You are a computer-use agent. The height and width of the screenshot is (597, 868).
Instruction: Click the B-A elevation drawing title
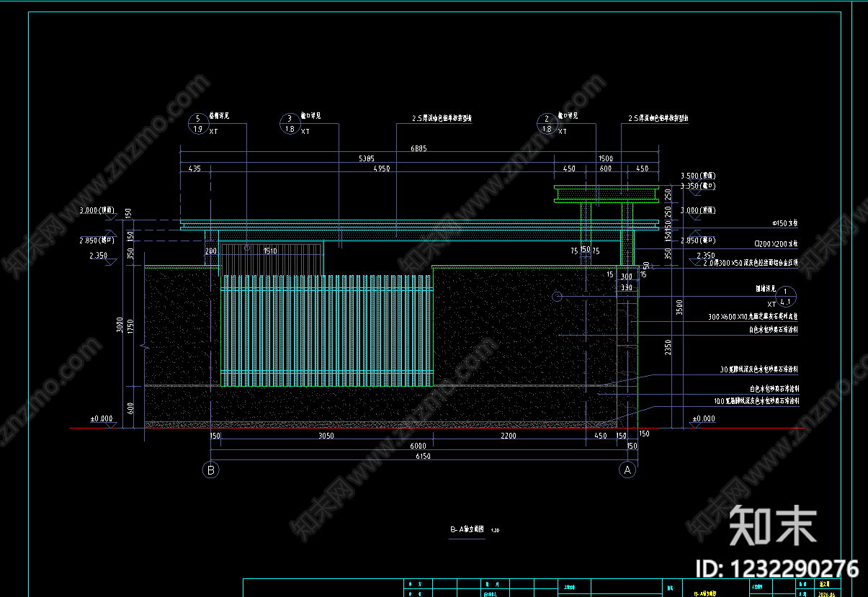pyautogui.click(x=469, y=529)
